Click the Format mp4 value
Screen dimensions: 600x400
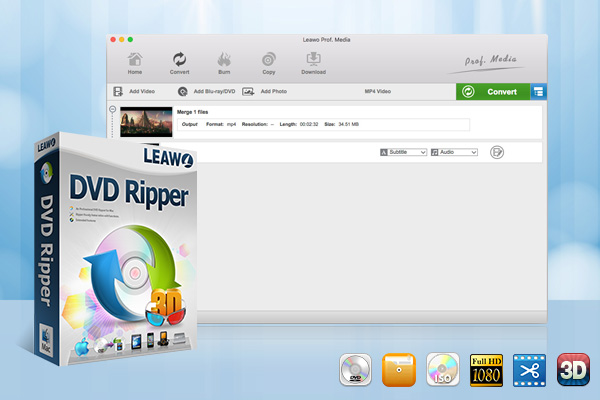pyautogui.click(x=232, y=124)
